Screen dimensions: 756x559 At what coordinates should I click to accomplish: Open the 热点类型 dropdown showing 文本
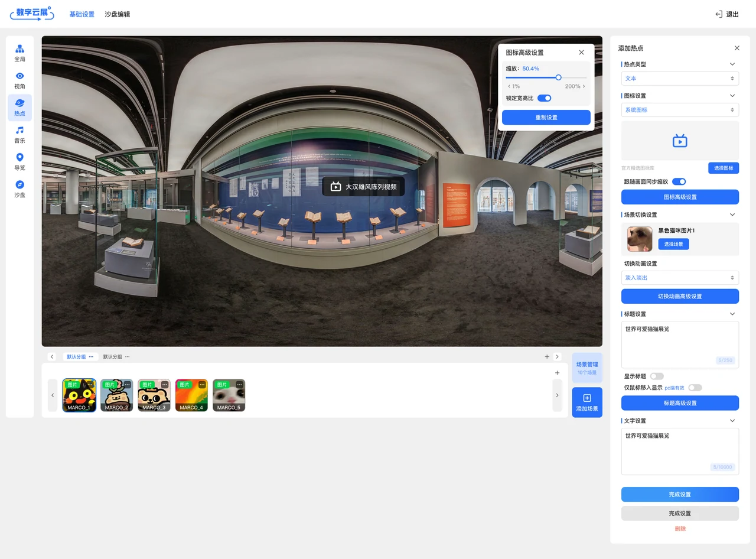click(x=680, y=79)
